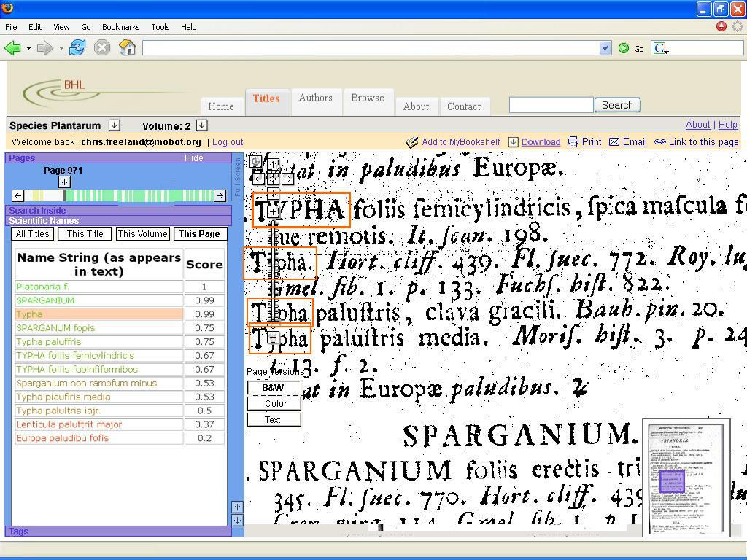Select the Lenticula paluftrit major name
This screenshot has height=560, width=747.
tap(99, 424)
